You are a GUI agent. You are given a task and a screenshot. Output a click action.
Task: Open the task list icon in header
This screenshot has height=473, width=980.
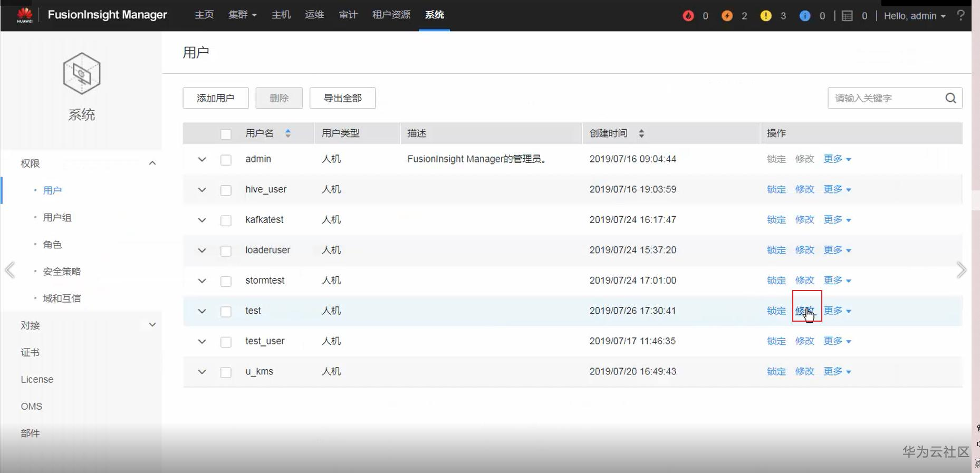847,16
